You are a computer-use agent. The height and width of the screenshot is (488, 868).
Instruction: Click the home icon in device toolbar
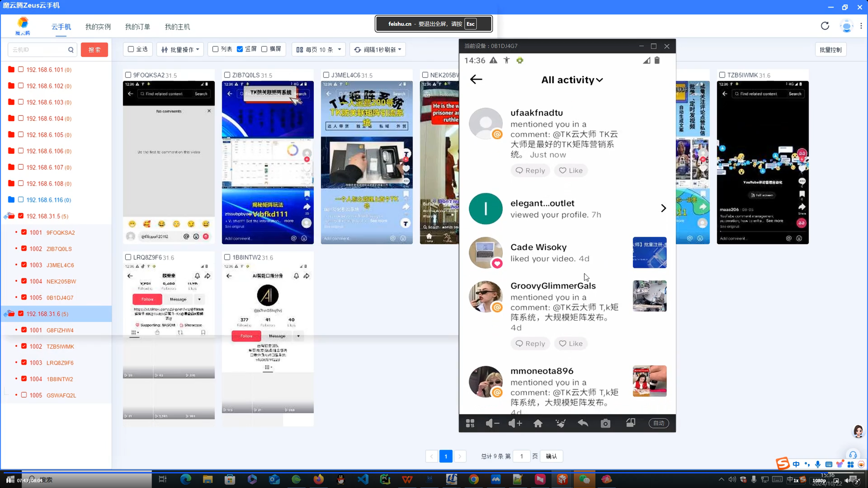click(538, 423)
